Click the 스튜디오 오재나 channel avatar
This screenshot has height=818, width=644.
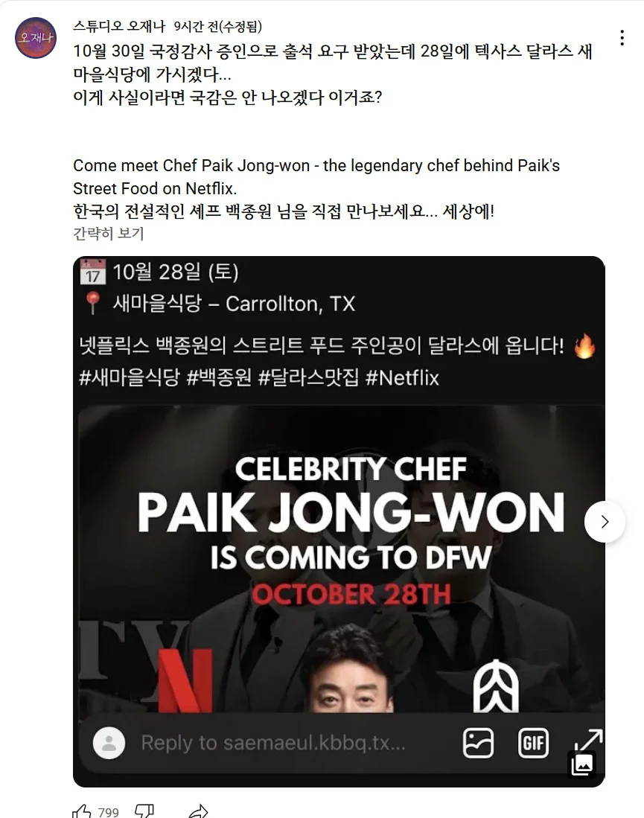pyautogui.click(x=36, y=37)
